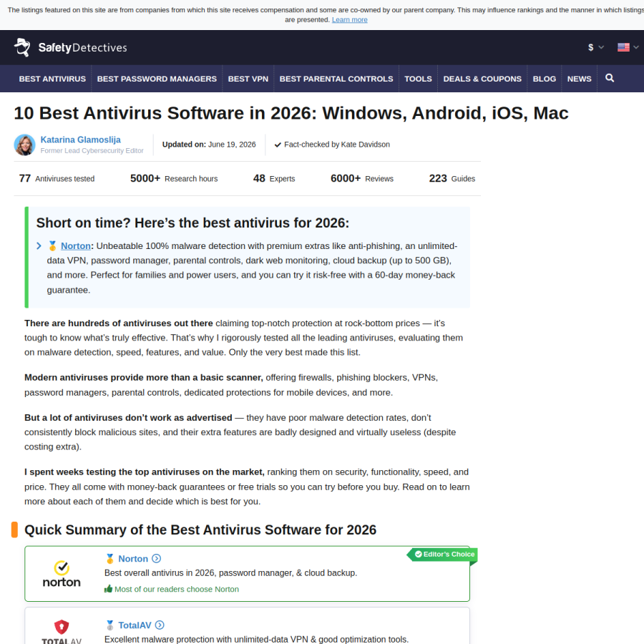The width and height of the screenshot is (644, 644).
Task: Open the Norton link in highlight box
Action: click(76, 246)
